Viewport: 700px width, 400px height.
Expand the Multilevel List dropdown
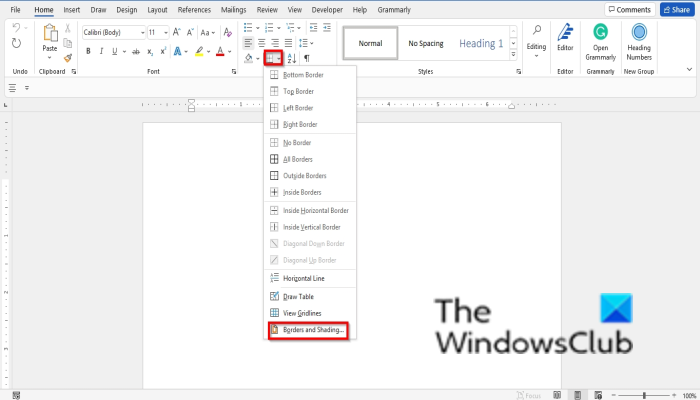coord(299,28)
